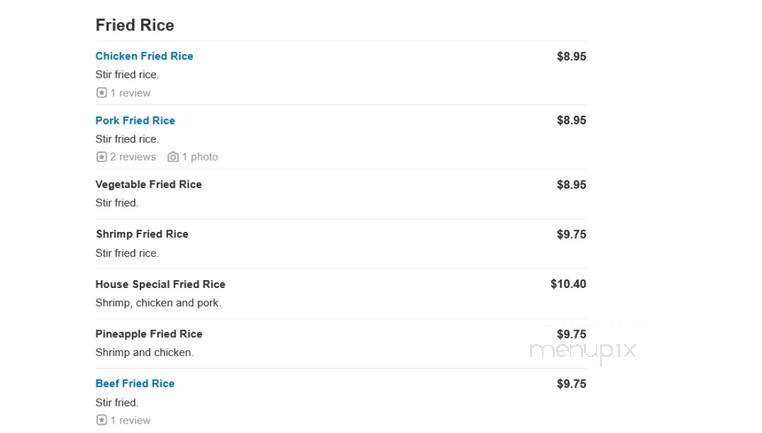
Task: Open the Pork Fried Rice link
Action: tap(135, 121)
